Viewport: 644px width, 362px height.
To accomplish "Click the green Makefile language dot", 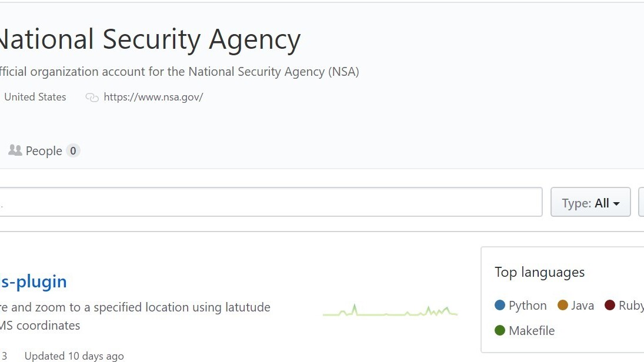I will tap(500, 331).
